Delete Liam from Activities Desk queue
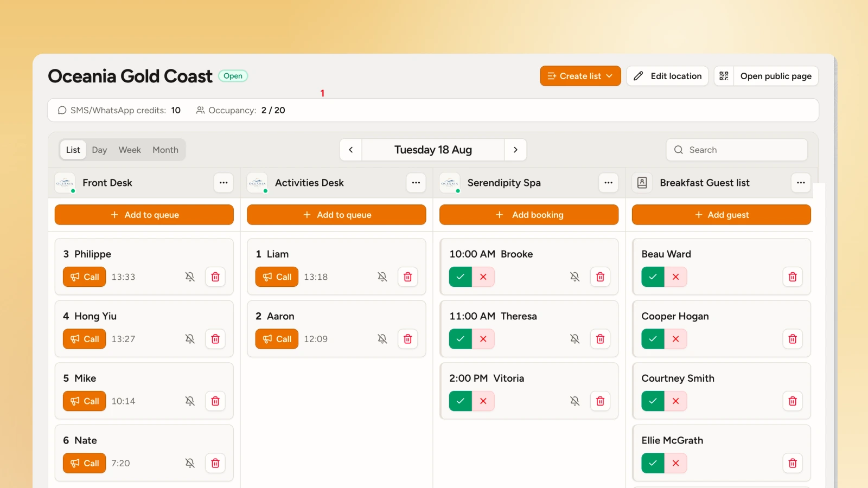 point(408,277)
